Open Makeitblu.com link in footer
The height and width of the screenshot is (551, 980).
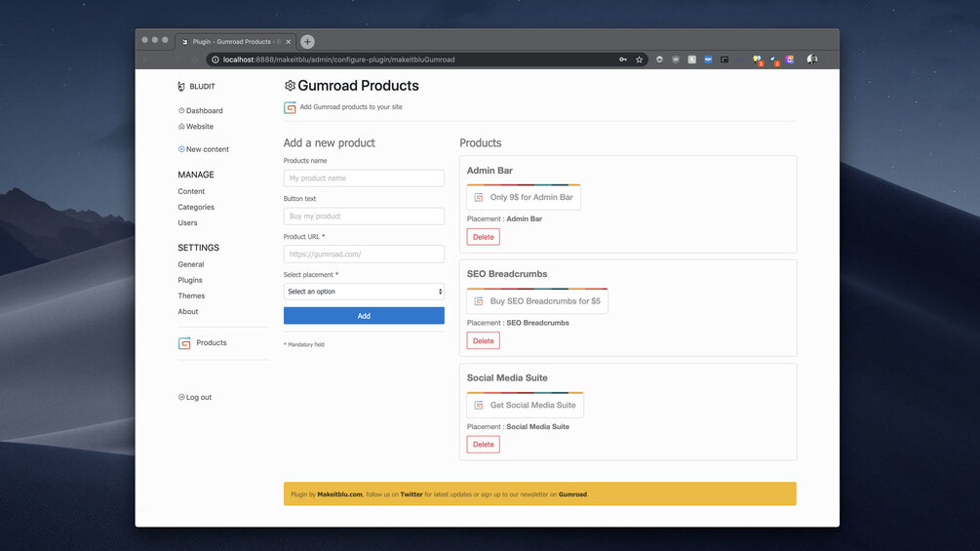click(339, 494)
